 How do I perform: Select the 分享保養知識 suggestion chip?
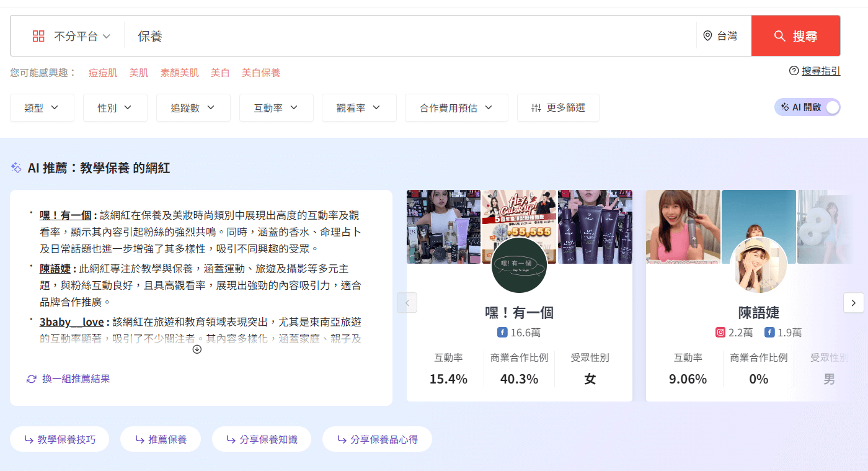coord(262,439)
